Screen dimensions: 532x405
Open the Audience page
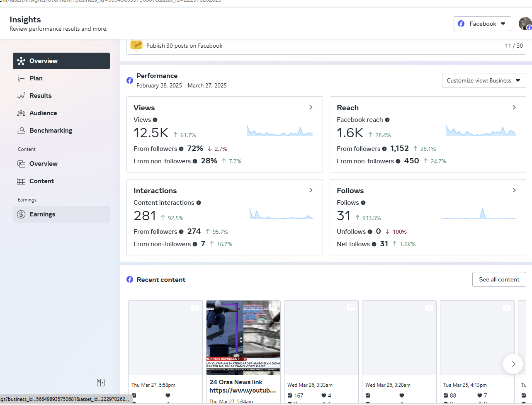point(61,113)
